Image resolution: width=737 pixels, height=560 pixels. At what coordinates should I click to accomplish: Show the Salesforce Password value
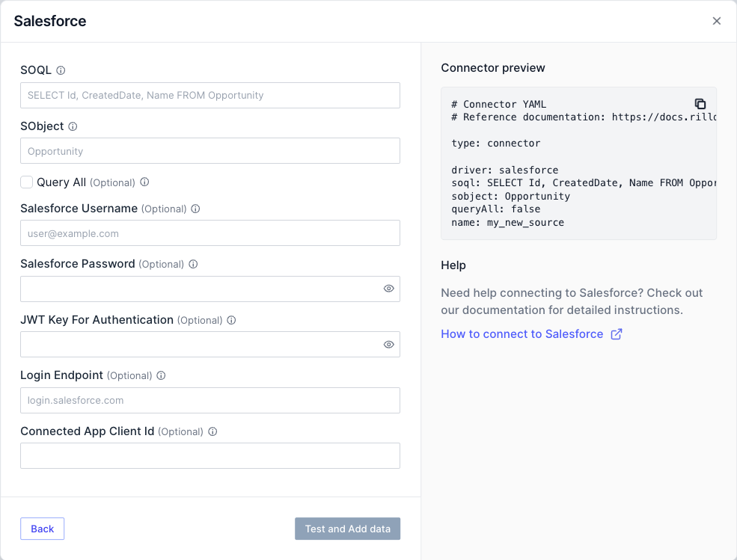coord(389,289)
